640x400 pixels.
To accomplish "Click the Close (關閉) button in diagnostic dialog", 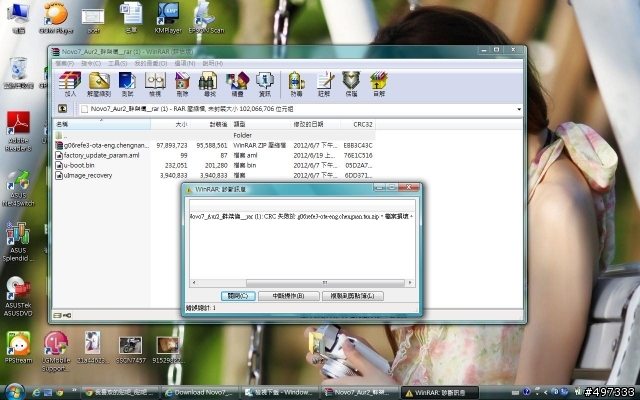I will click(238, 296).
